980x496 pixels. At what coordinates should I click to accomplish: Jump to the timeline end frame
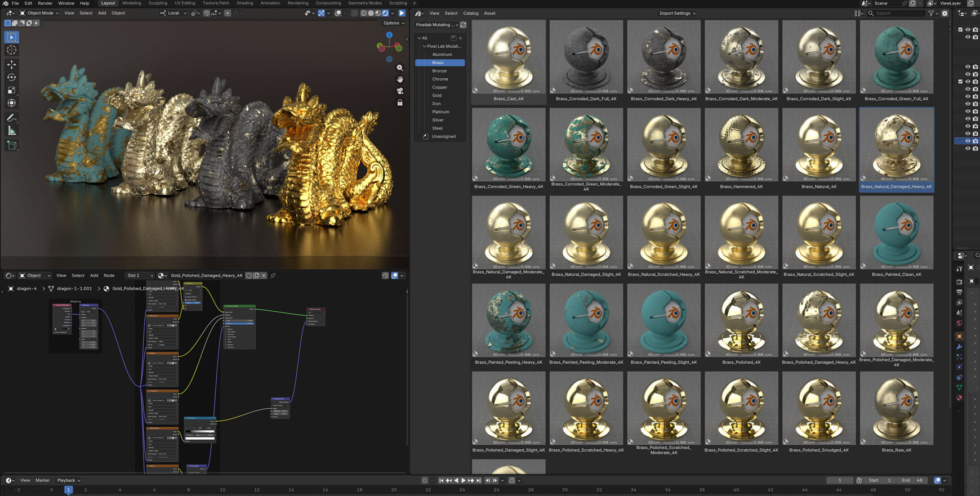(x=479, y=480)
